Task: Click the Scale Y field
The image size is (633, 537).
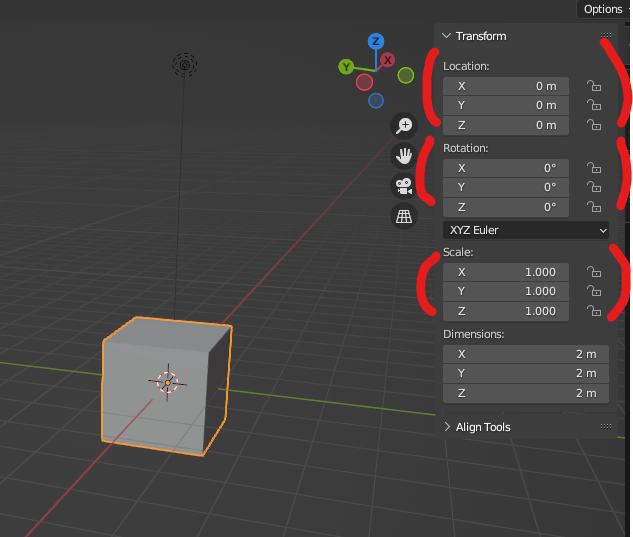Action: (x=506, y=291)
